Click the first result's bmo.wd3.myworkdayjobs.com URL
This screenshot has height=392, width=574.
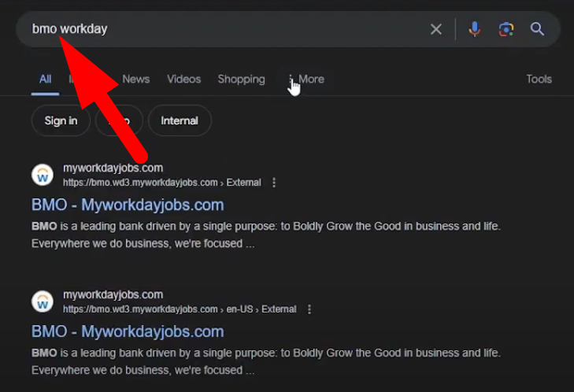[140, 183]
